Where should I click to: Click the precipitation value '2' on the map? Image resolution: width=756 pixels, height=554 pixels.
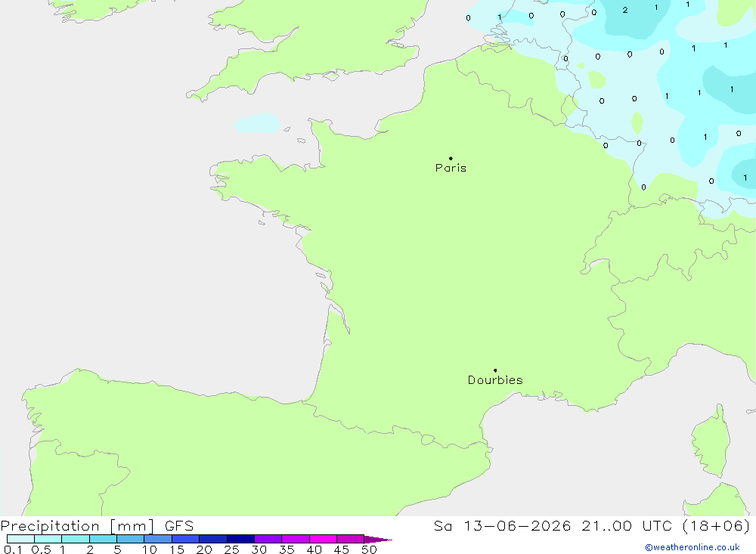[x=625, y=10]
